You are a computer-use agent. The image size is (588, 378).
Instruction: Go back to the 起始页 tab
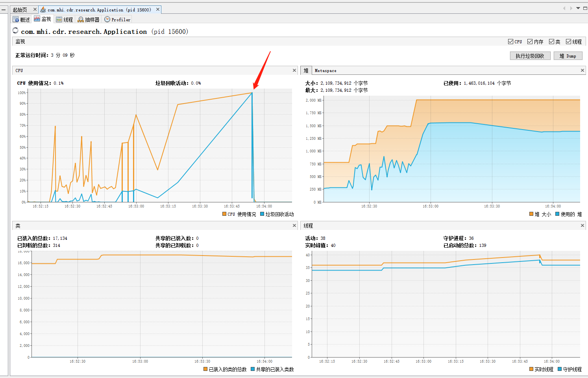20,9
